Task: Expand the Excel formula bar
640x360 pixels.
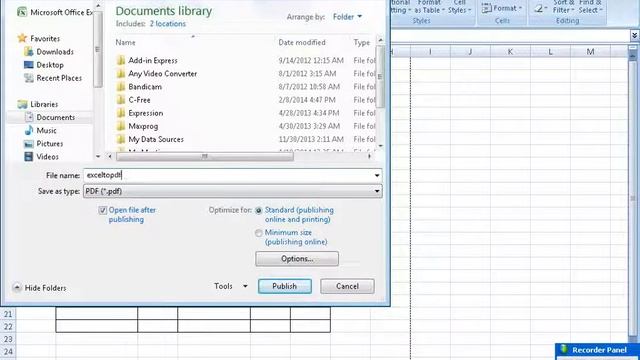Action: coord(634,36)
